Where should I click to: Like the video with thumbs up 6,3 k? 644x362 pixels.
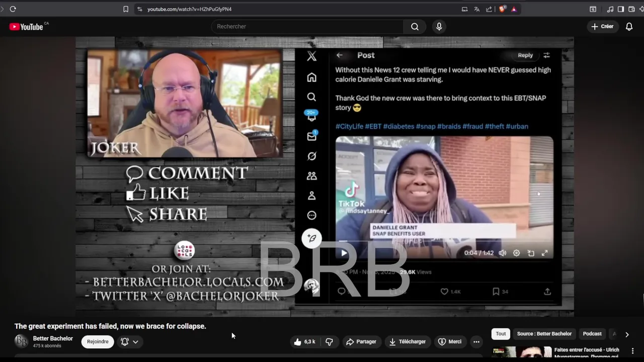pos(305,342)
